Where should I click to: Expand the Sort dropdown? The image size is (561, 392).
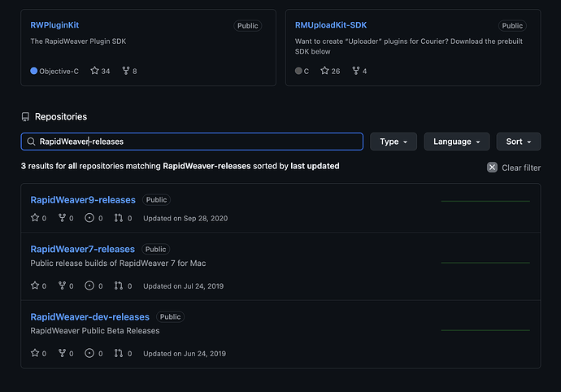[518, 142]
